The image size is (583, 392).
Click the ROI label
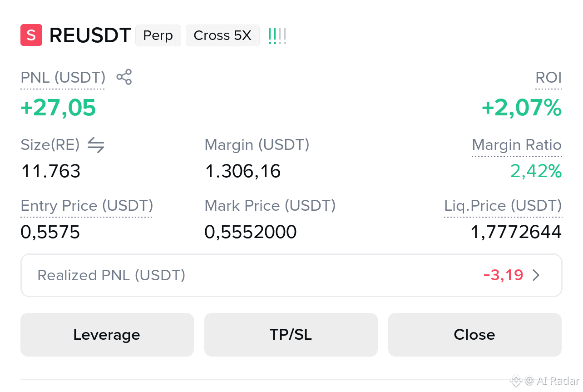pos(548,78)
